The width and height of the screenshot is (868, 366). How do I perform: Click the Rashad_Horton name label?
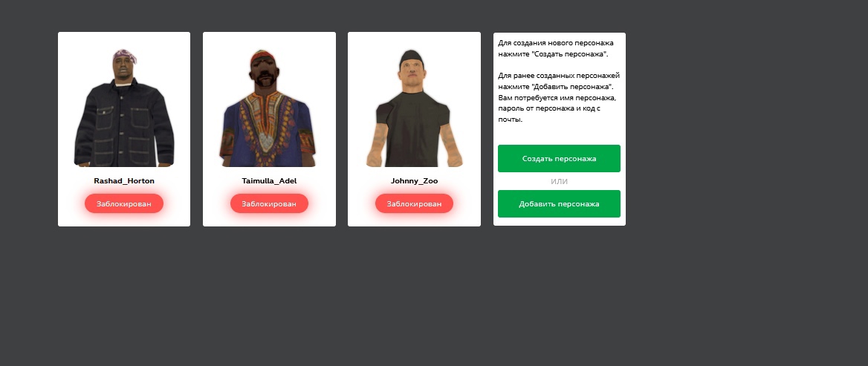pos(124,181)
